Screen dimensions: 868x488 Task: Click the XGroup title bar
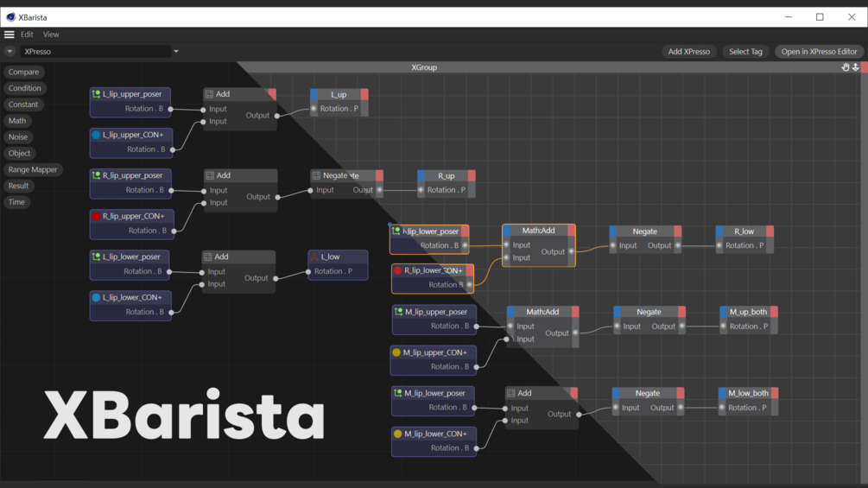pos(424,67)
